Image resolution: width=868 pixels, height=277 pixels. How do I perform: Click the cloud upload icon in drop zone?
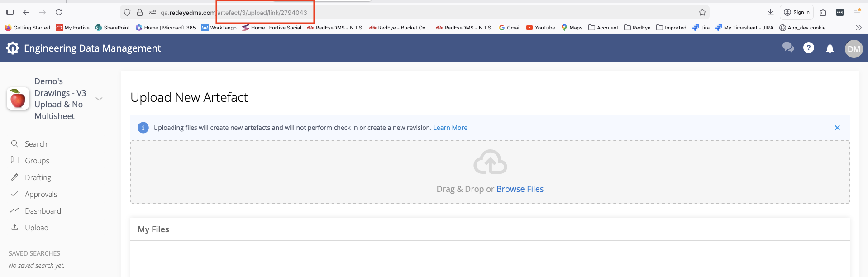tap(490, 162)
